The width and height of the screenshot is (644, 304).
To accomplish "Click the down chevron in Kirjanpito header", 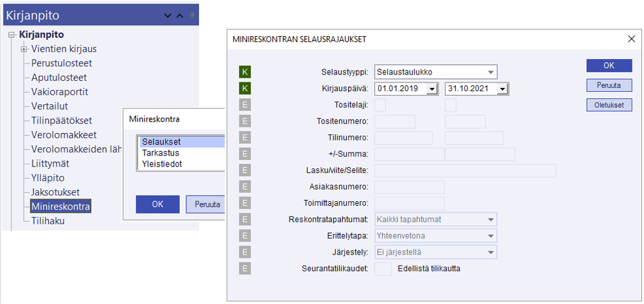I will [168, 15].
